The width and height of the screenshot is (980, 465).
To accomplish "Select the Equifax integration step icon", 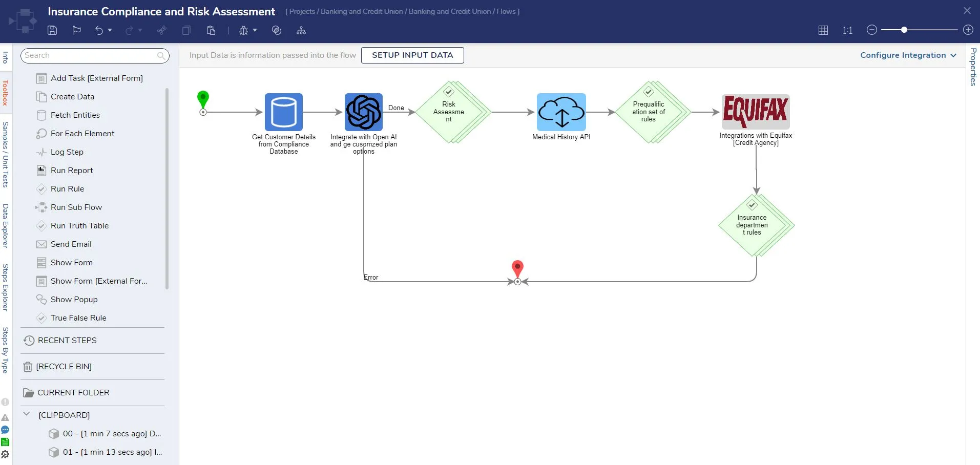I will (x=756, y=111).
